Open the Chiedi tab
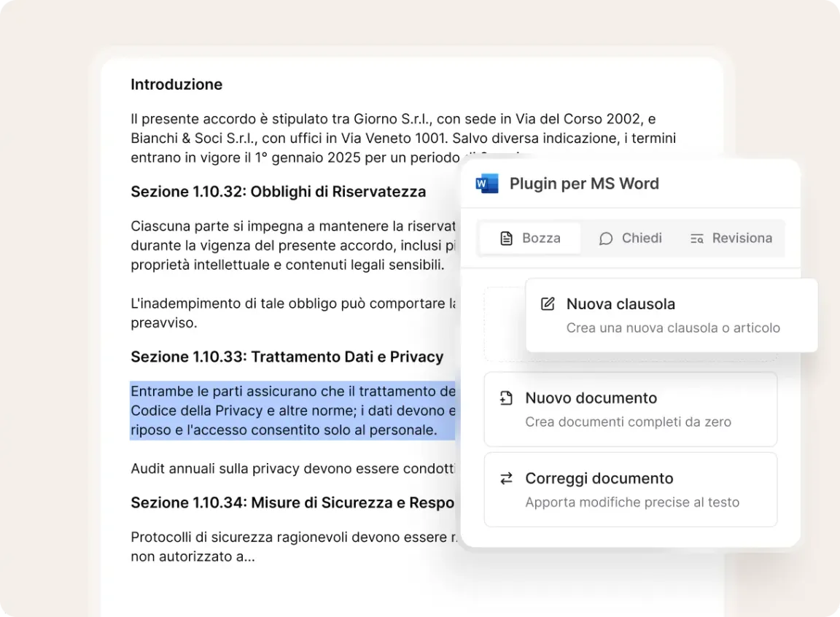 point(631,238)
